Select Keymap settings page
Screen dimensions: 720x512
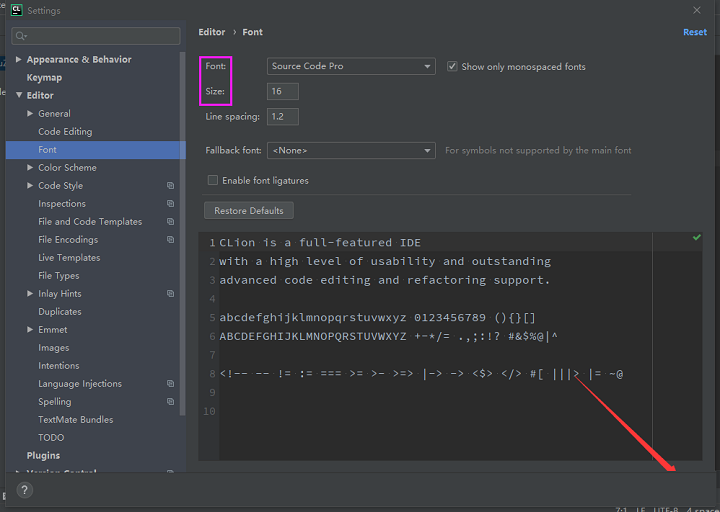click(x=44, y=78)
